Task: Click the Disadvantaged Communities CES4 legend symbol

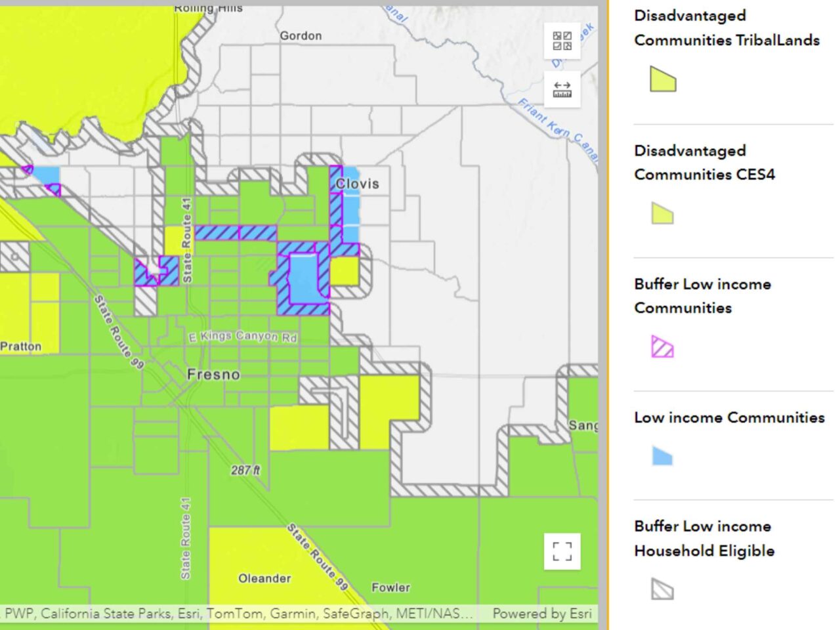Action: coord(661,215)
